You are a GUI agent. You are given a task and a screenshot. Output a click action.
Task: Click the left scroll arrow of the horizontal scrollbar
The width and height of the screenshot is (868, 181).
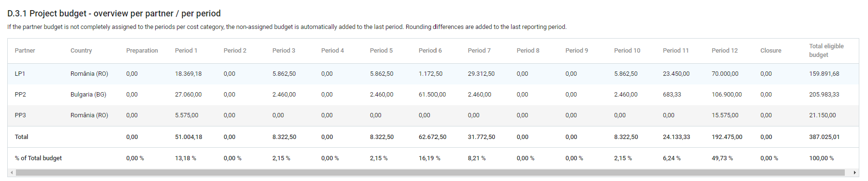(x=12, y=173)
